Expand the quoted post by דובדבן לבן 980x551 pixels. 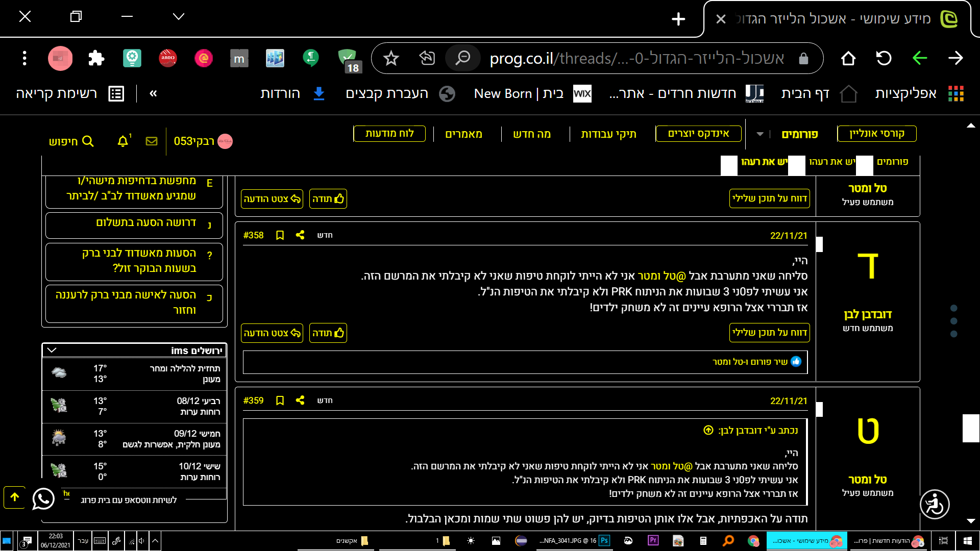click(708, 430)
